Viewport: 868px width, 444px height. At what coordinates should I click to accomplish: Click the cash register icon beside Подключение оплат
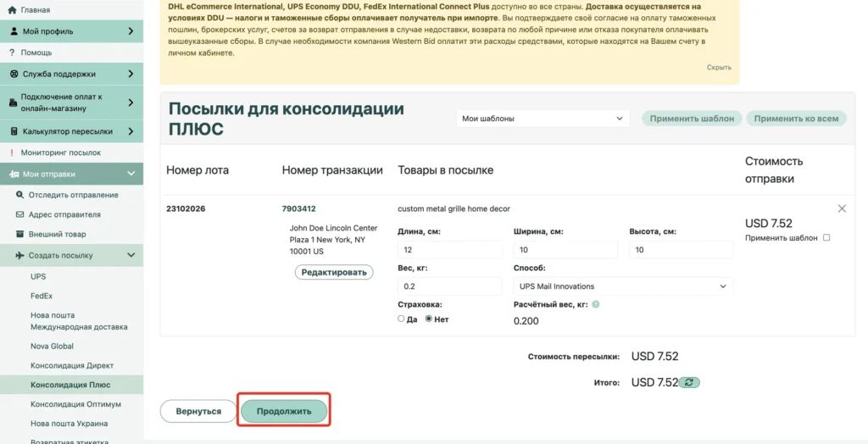pos(14,103)
